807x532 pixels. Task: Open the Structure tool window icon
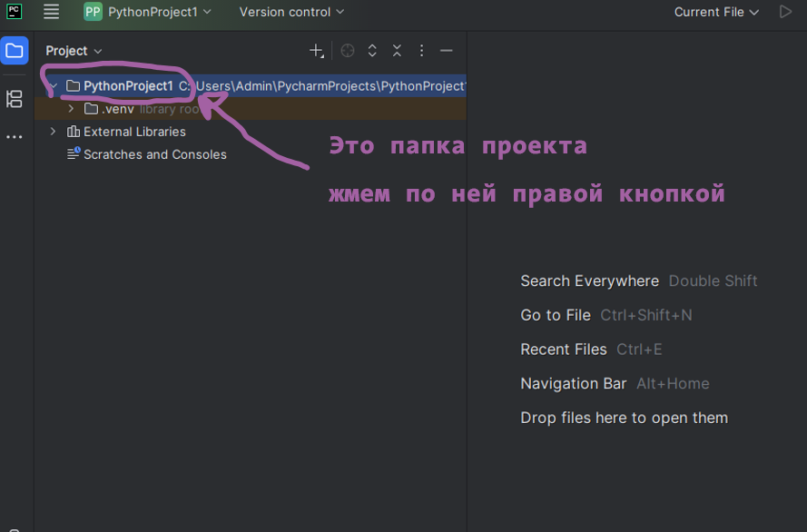pos(15,99)
